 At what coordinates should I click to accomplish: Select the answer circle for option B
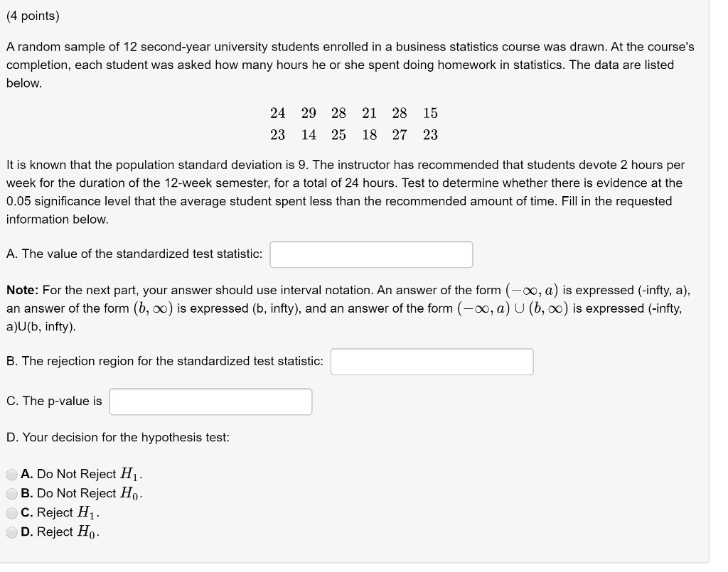click(x=13, y=493)
